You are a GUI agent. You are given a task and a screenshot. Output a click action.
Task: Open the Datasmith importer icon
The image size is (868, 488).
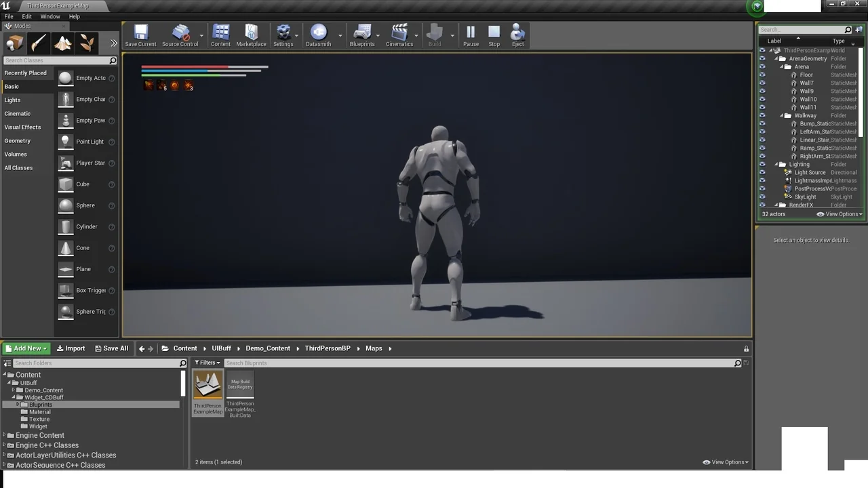318,36
